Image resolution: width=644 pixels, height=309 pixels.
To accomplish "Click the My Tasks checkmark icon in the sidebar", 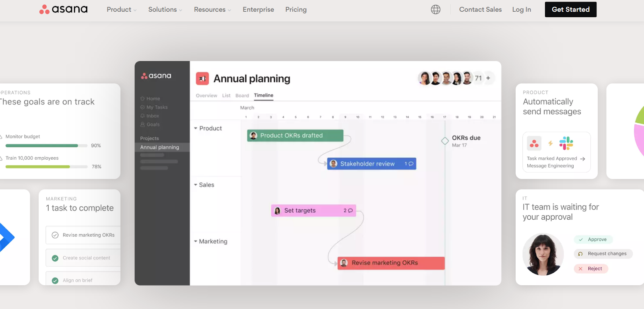I will [142, 107].
